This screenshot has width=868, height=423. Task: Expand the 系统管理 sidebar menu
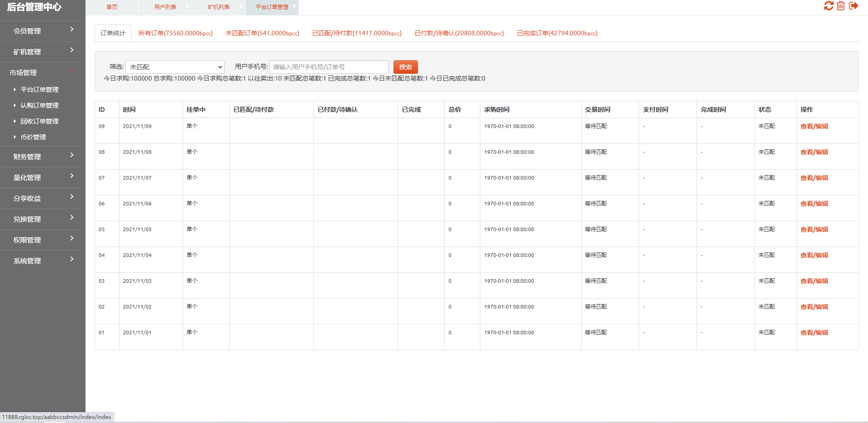click(40, 261)
